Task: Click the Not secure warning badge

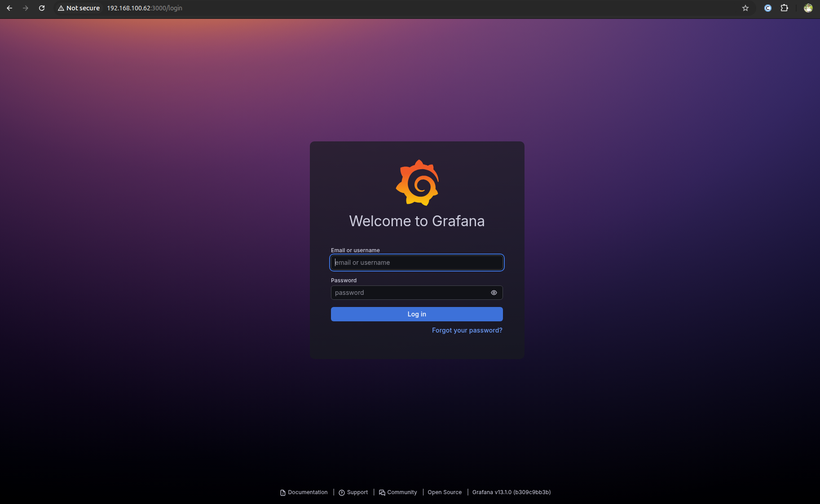Action: pos(79,8)
